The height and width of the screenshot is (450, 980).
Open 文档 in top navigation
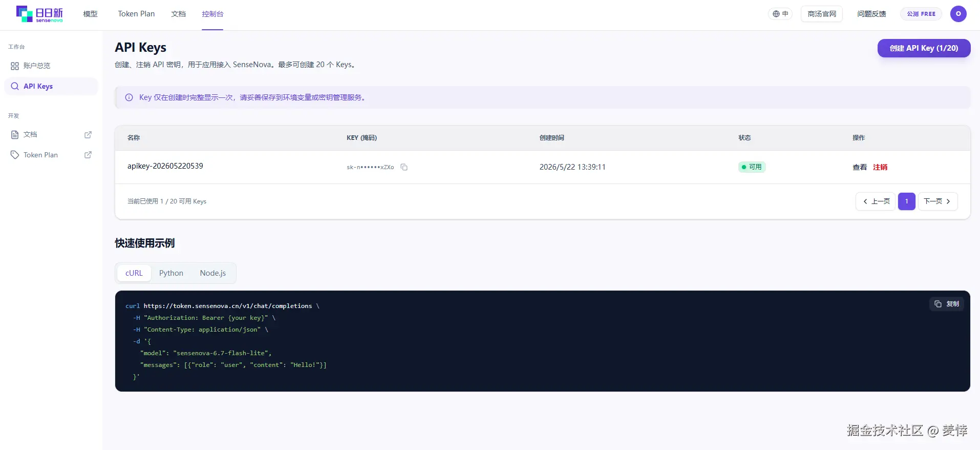(178, 14)
